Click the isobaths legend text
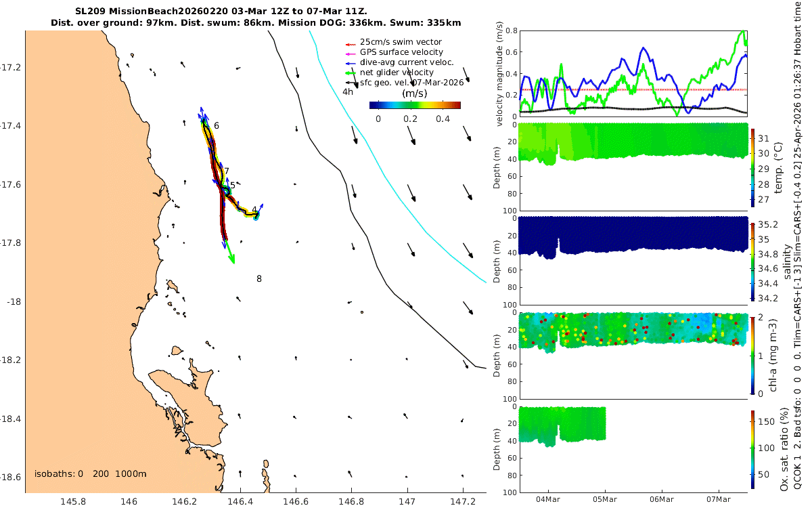Screen dimensions: 812x508 pyautogui.click(x=91, y=473)
